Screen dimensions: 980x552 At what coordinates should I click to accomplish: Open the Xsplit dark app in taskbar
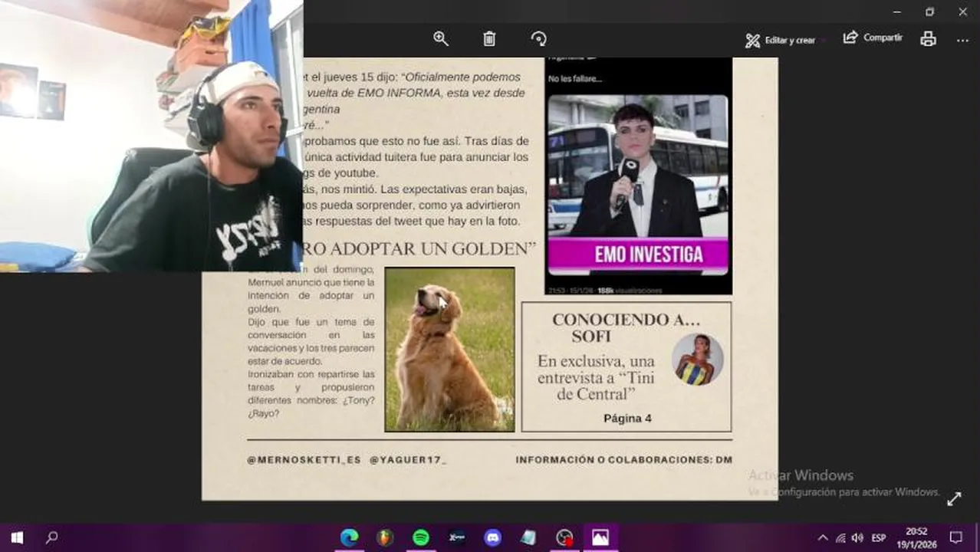pyautogui.click(x=457, y=537)
